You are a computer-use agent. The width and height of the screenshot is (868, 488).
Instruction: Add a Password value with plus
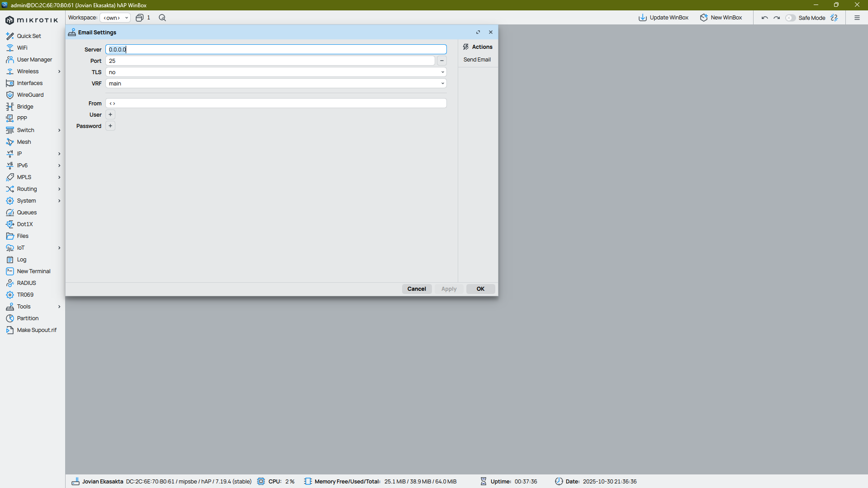point(110,126)
